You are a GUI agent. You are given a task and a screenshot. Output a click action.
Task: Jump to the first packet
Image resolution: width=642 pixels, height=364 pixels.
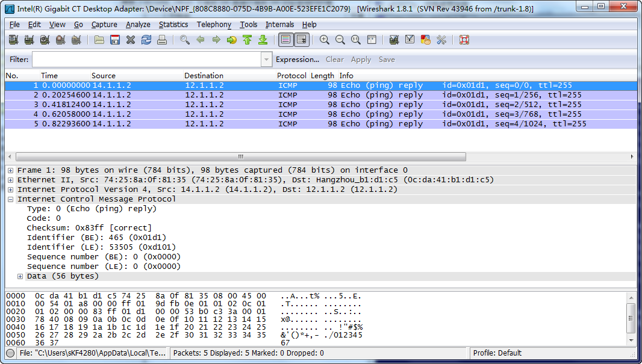pos(248,40)
